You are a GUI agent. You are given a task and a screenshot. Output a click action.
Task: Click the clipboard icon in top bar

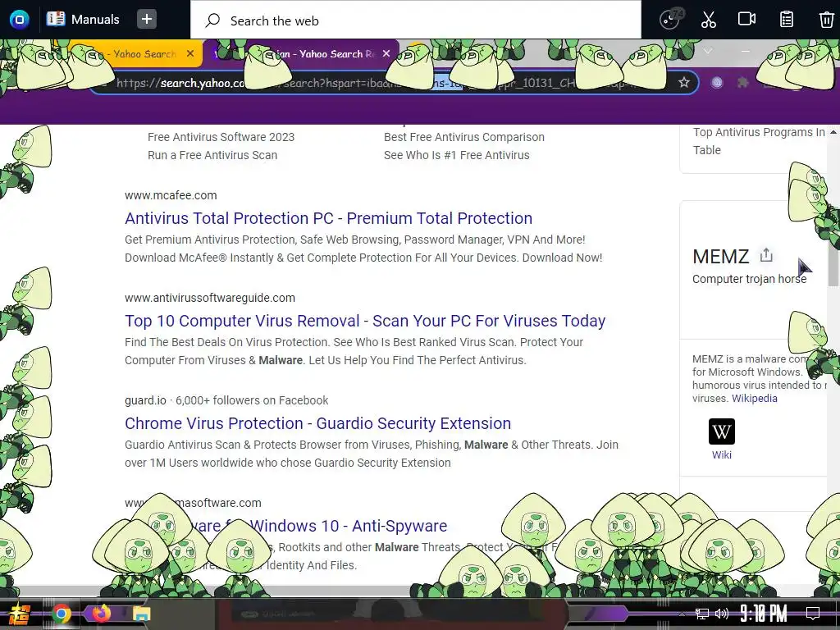coord(786,20)
